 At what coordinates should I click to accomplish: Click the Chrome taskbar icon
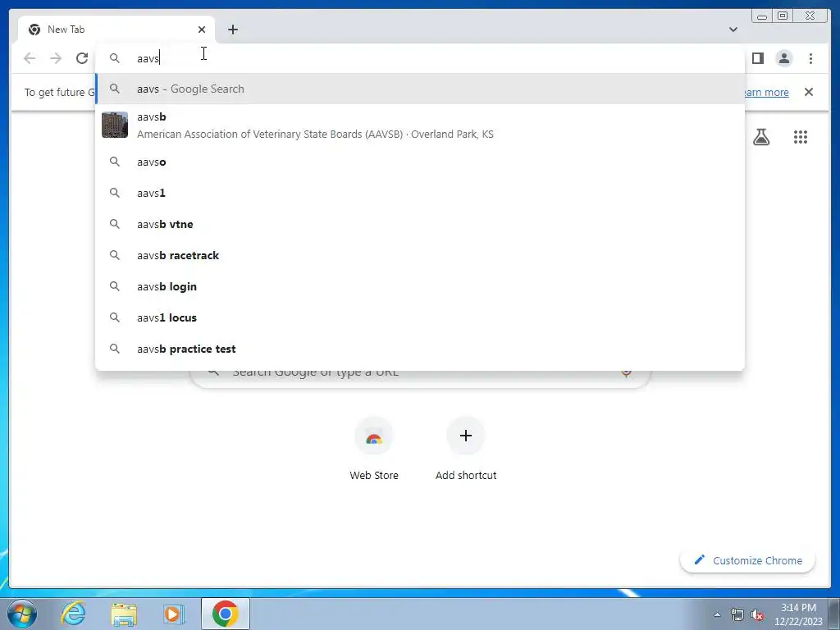(225, 614)
